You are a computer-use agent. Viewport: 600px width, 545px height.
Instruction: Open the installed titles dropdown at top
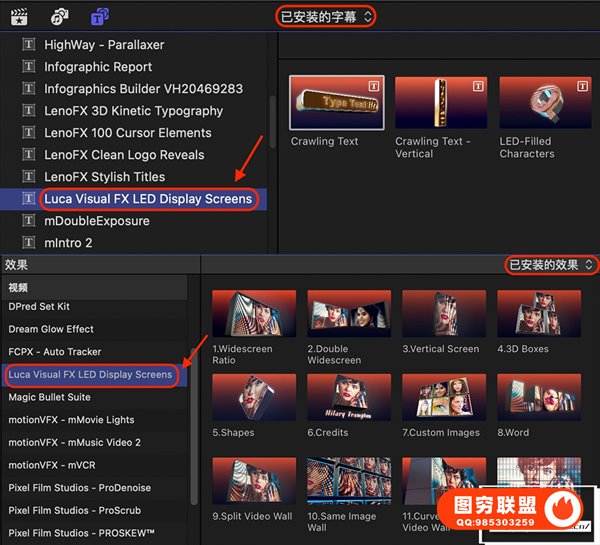[x=325, y=16]
